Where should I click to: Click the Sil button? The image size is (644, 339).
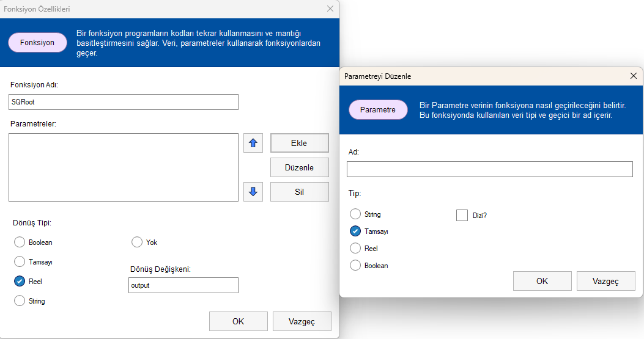tap(300, 192)
